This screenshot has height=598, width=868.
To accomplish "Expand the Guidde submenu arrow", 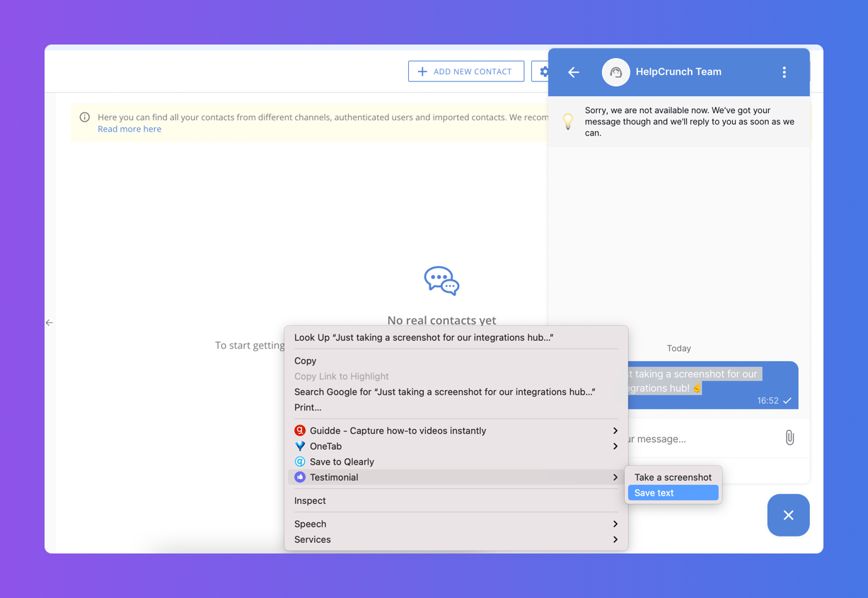I will coord(615,430).
